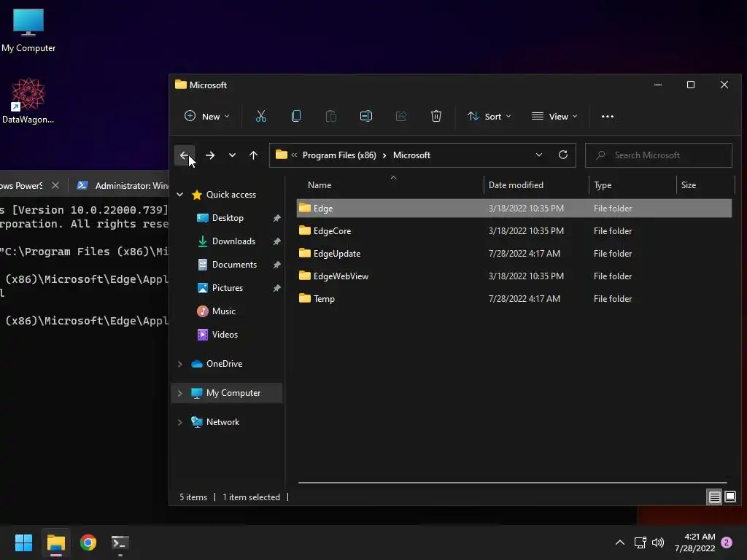Unpin Downloads using its pin icon
The width and height of the screenshot is (747, 560).
276,241
